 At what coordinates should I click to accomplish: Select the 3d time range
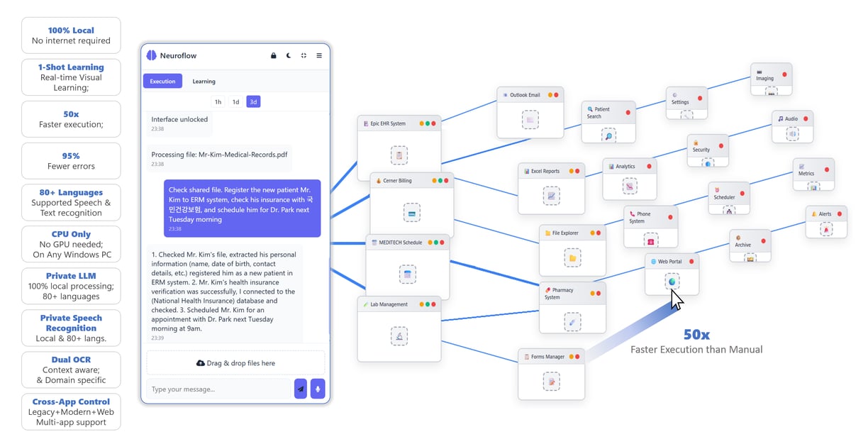tap(253, 101)
